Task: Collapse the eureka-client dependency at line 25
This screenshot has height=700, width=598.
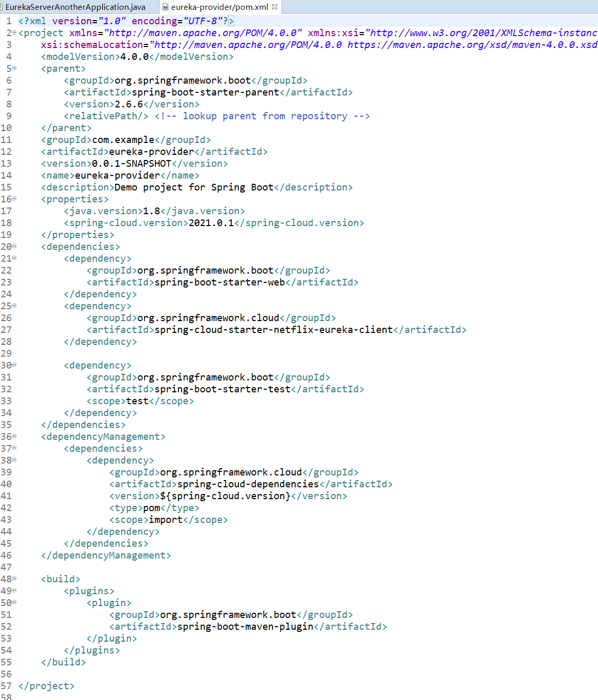Action: (14, 306)
